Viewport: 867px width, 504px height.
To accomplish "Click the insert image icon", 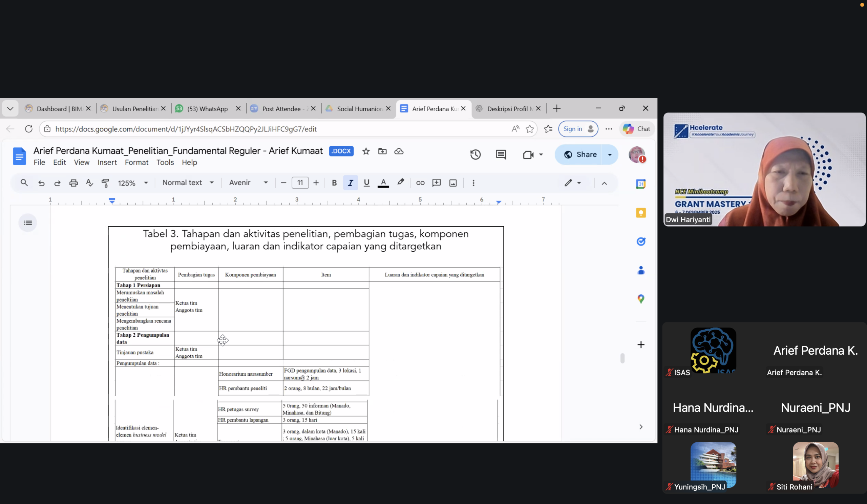I will 453,183.
